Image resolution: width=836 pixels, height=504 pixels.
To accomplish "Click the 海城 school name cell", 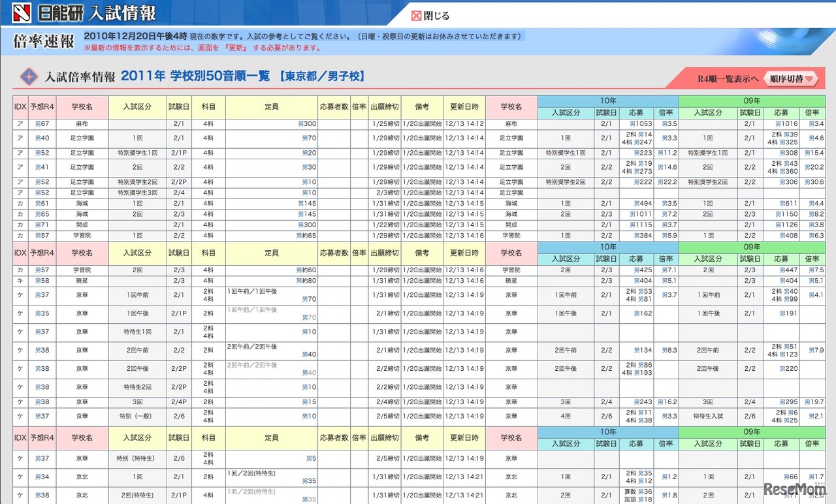I will 82,204.
